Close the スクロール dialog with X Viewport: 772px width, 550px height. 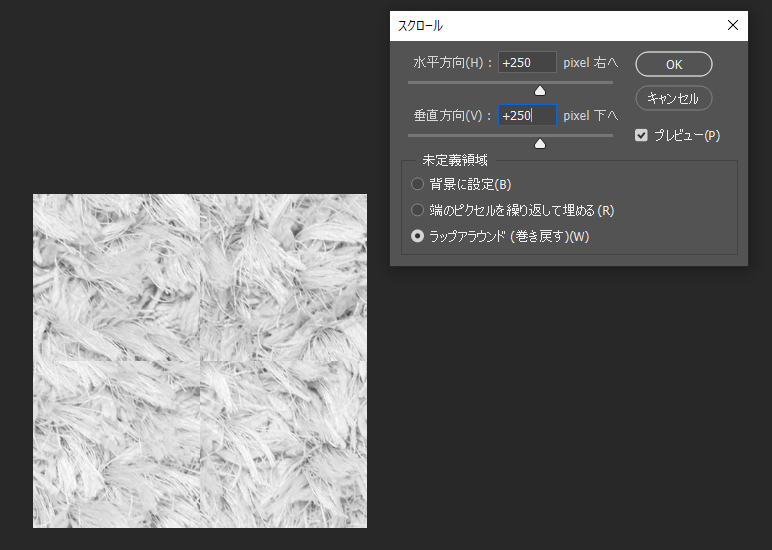[x=733, y=25]
